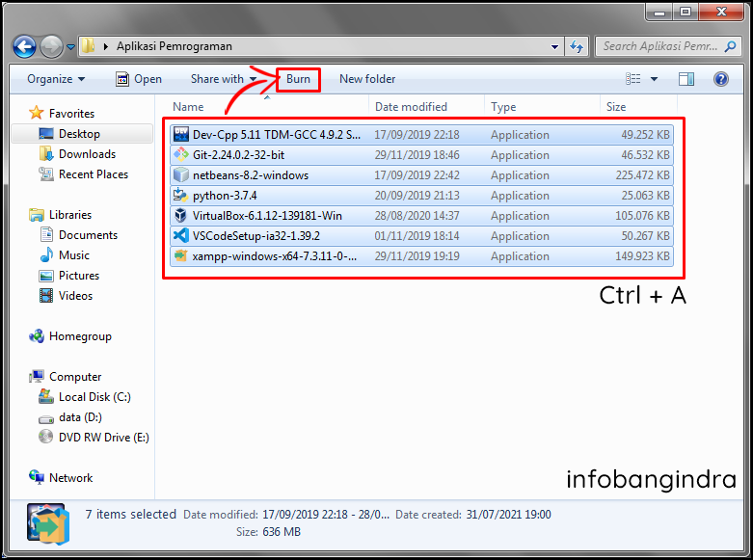The image size is (753, 560).
Task: Open Homegroup in navigation pane
Action: (80, 336)
